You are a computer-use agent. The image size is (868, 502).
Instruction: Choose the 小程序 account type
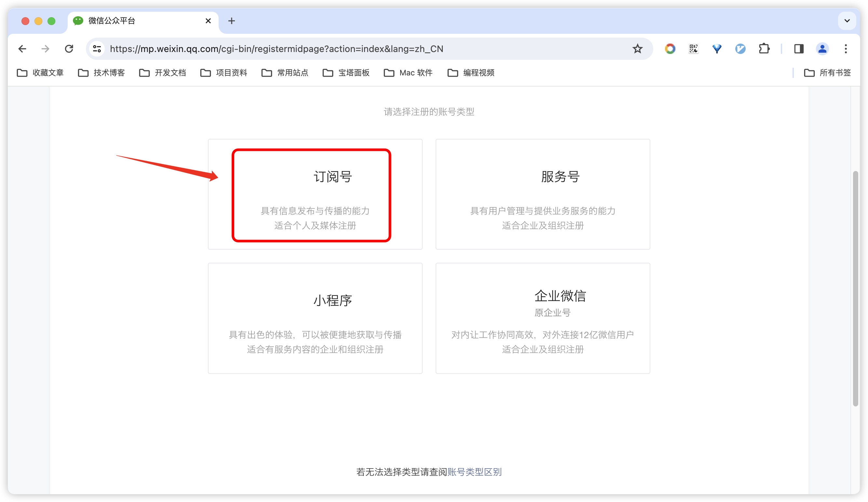315,318
